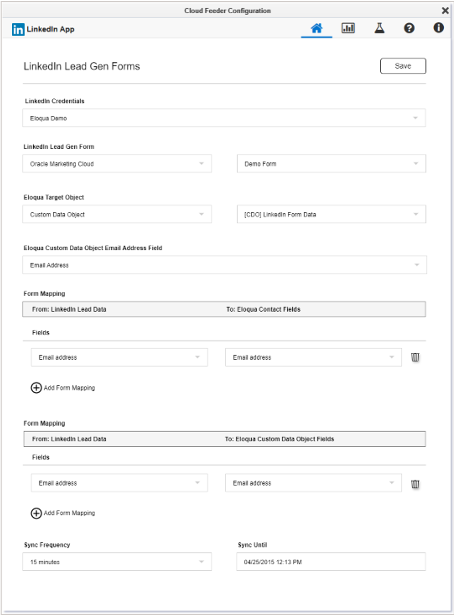Open the Sync Frequency 15 minutes dropdown
Viewport: 454px width, 616px height.
(x=117, y=562)
